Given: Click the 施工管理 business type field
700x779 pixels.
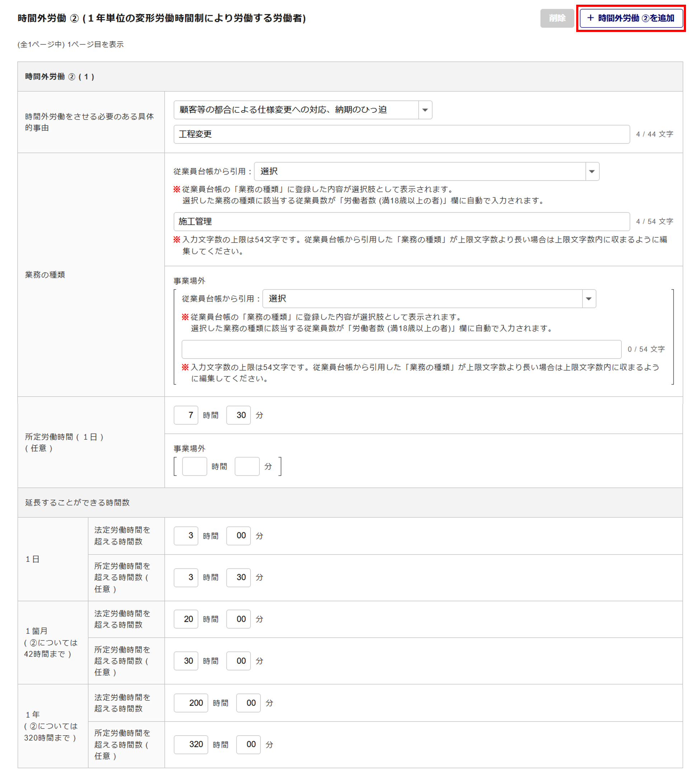Looking at the screenshot, I should click(401, 221).
